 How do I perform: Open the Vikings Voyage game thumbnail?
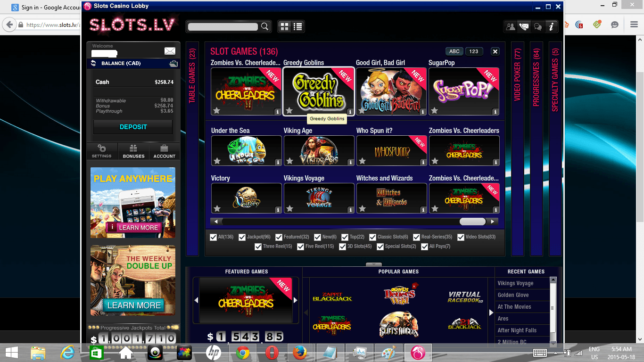click(x=319, y=198)
